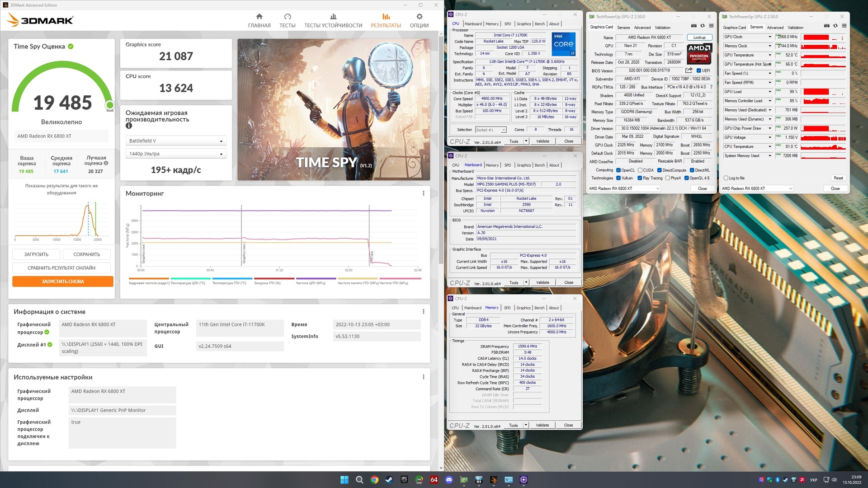Viewport: 868px width, 488px height.
Task: Open the Windows Start menu
Action: tap(344, 479)
